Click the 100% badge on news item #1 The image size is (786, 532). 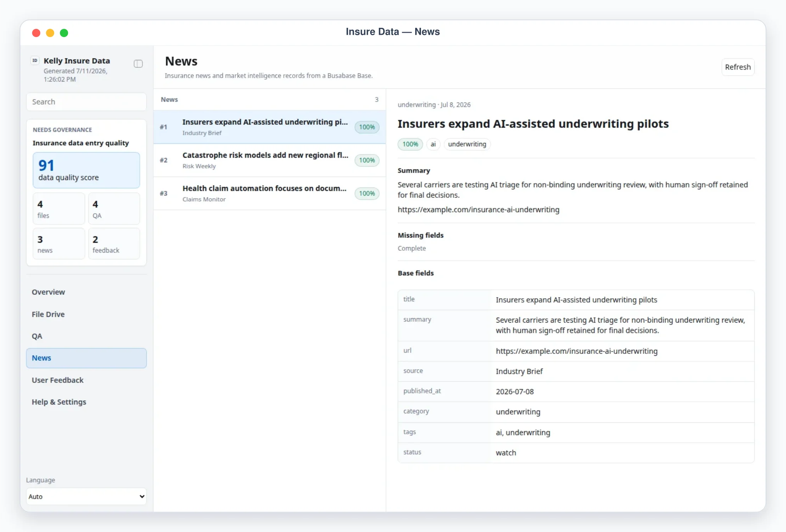click(x=367, y=127)
